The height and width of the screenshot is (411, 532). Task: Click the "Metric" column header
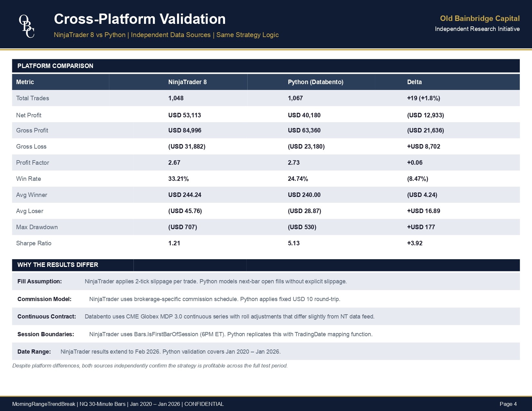pyautogui.click(x=25, y=82)
